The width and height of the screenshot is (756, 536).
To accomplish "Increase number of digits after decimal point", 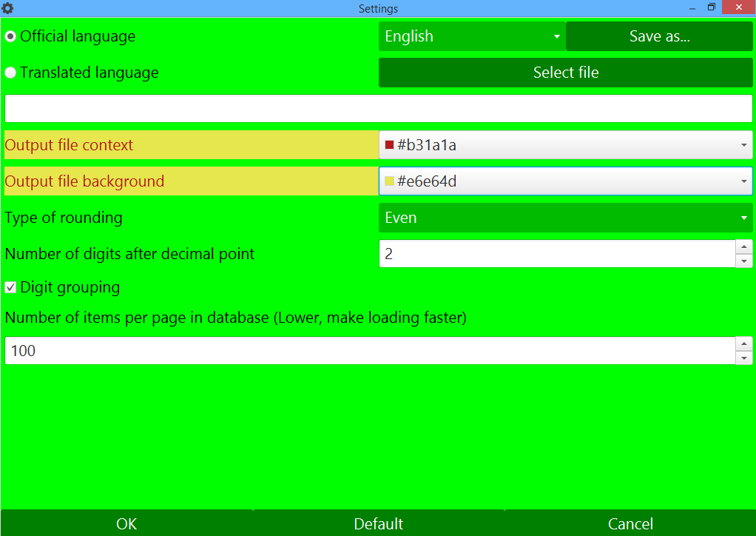I will click(744, 247).
